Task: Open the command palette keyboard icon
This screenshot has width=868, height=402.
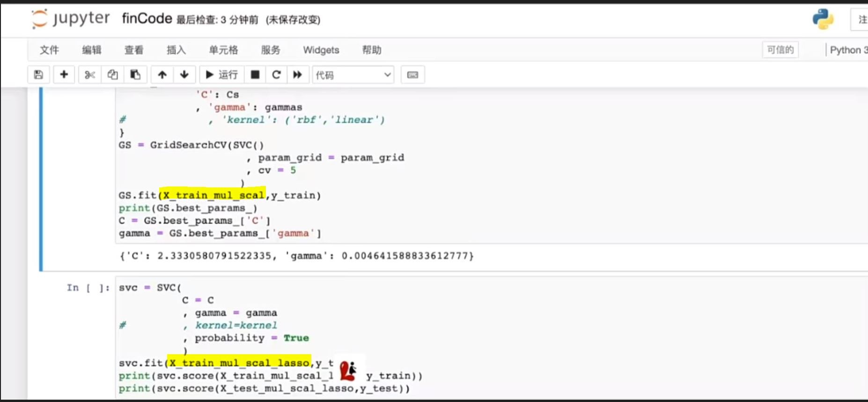Action: pyautogui.click(x=412, y=74)
